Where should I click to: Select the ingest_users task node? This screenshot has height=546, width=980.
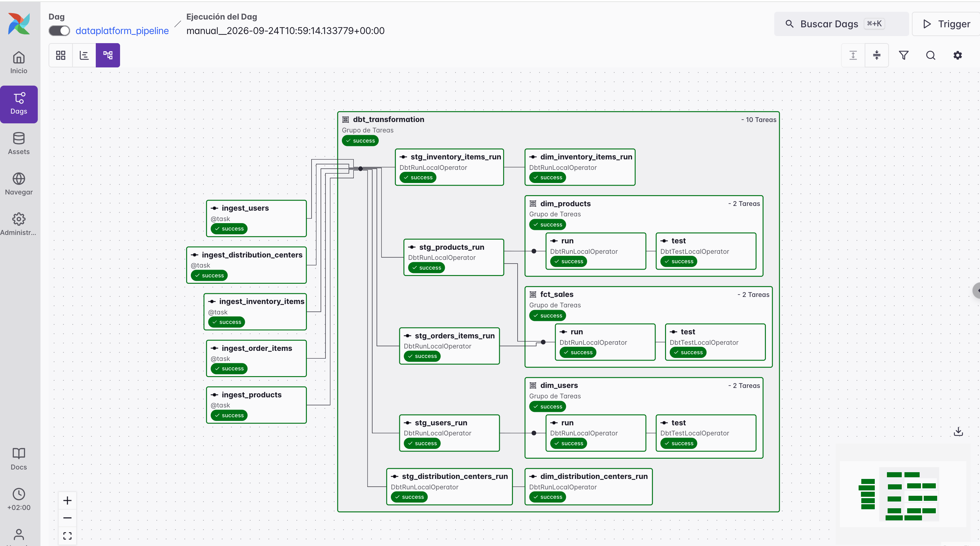coord(256,218)
